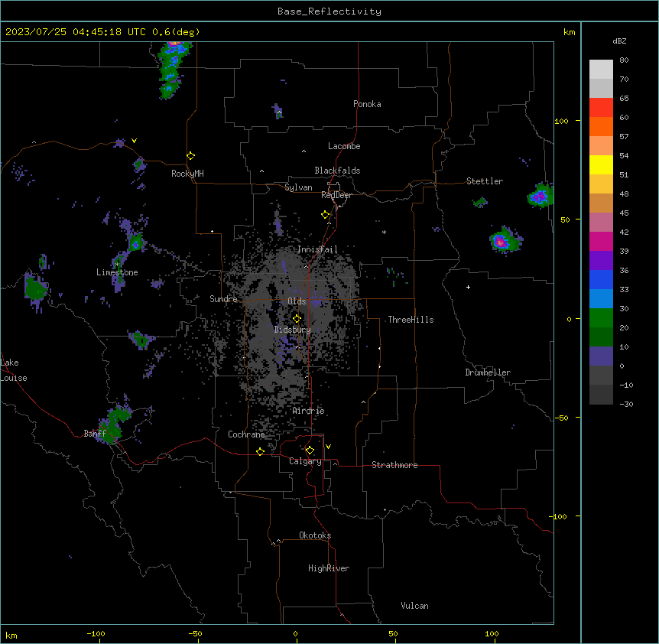The width and height of the screenshot is (659, 644).
Task: Pick the light gray 70 dBZ swatch
Action: [x=601, y=70]
